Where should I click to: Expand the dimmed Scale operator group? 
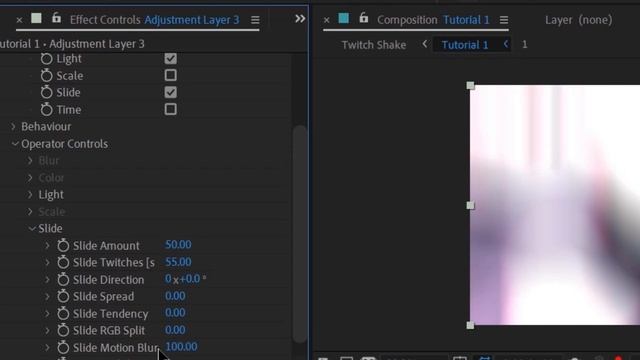30,211
